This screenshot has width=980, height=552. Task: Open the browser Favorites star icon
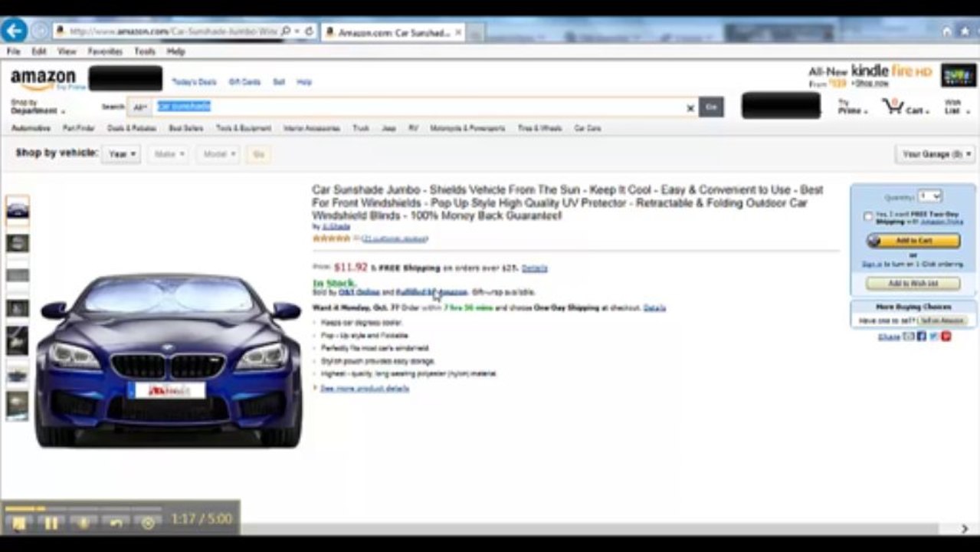965,31
